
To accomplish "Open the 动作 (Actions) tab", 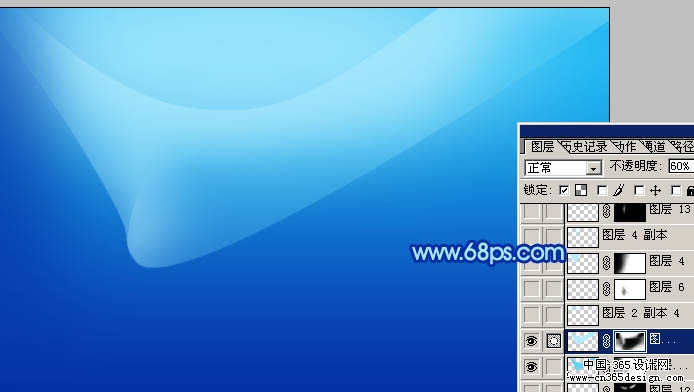I will (x=625, y=146).
